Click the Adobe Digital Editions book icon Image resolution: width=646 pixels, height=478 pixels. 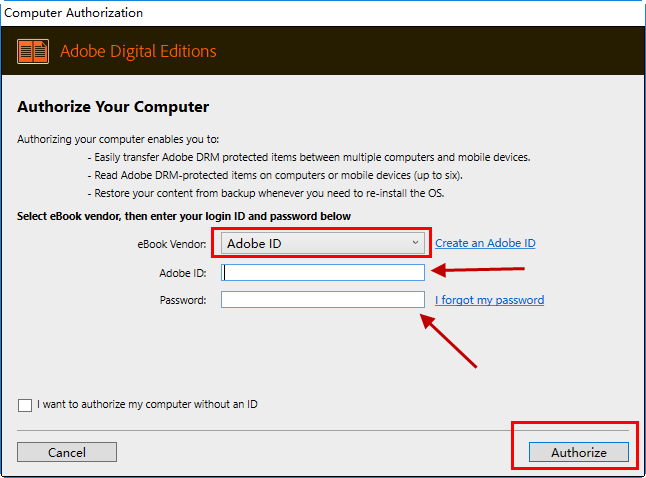pos(33,52)
